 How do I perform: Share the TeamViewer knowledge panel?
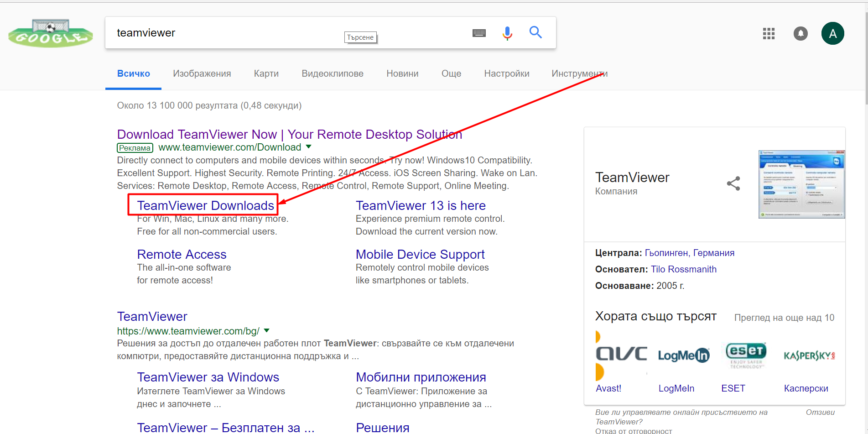point(733,183)
